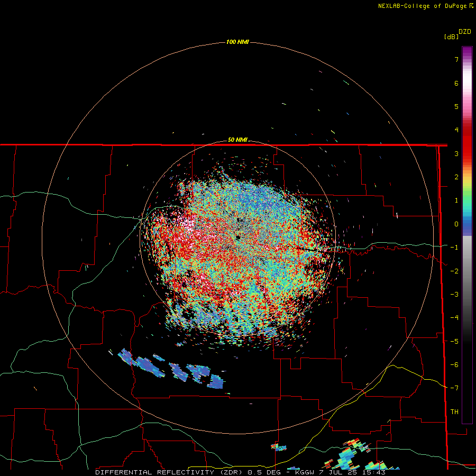Click the -5 value on color scale

454,342
